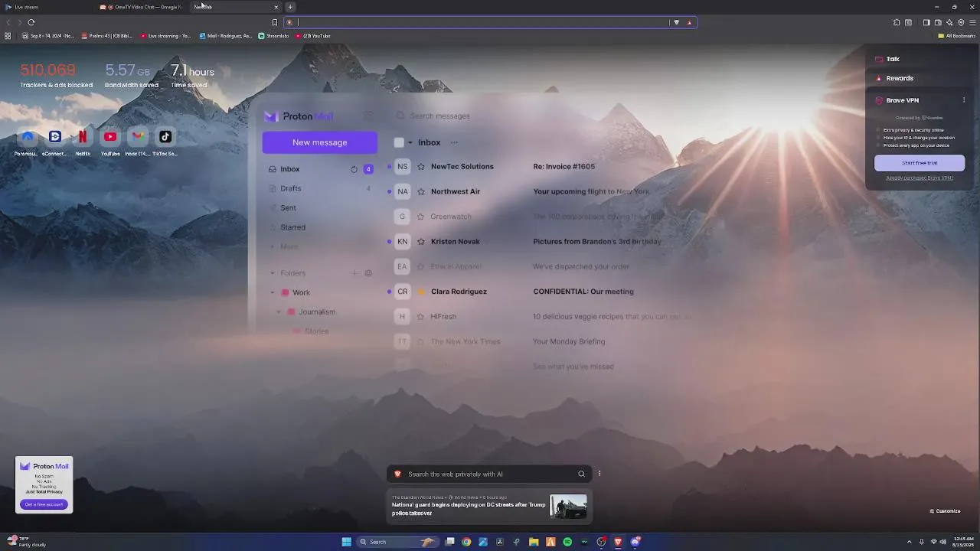Open the Extensions puzzle icon
The height and width of the screenshot is (551, 980).
(x=897, y=22)
